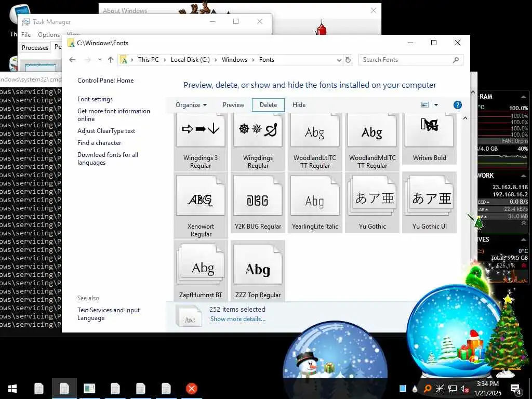
Task: Select the Wingdings Regular font icon
Action: 258,142
